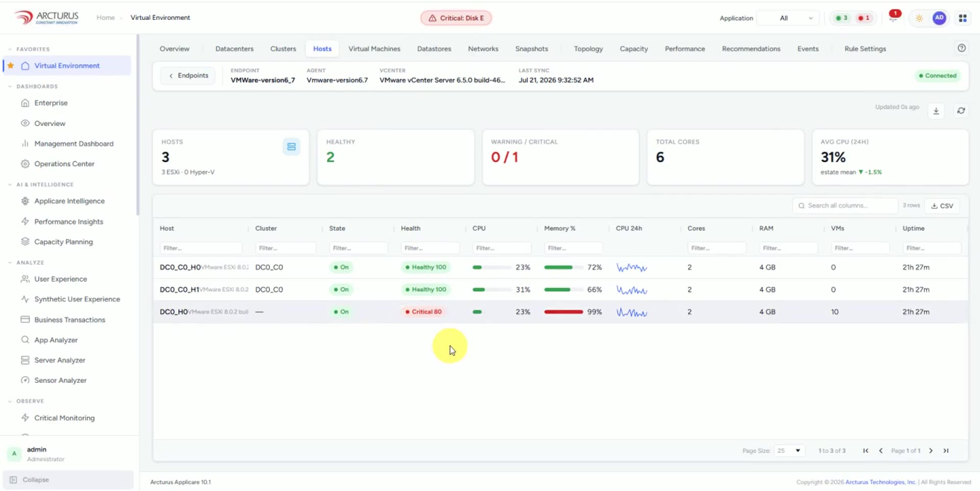
Task: Click the Arcturus logo
Action: (46, 18)
